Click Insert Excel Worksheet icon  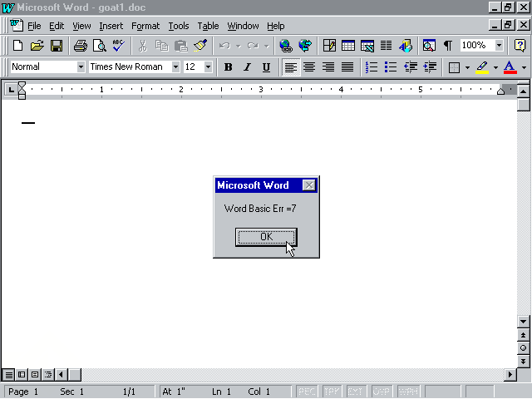tap(367, 46)
